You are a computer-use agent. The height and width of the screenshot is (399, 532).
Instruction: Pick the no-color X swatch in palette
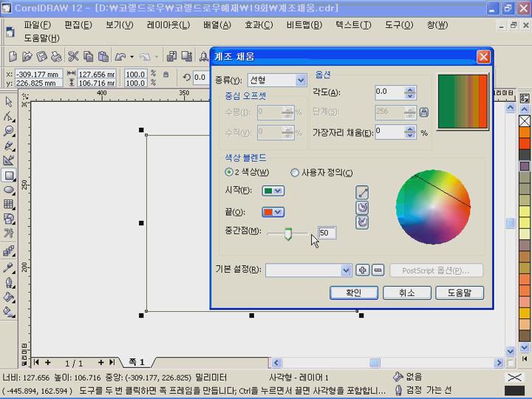click(525, 120)
